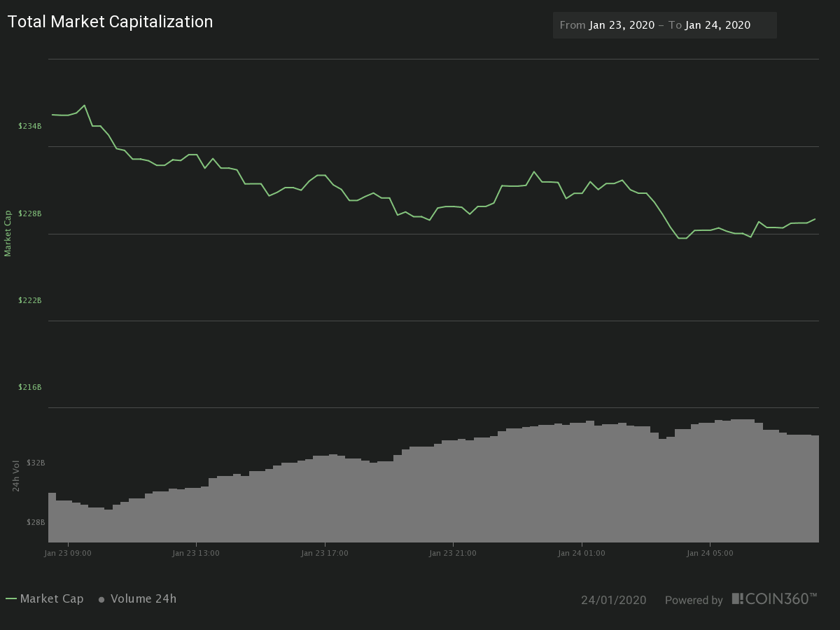This screenshot has width=840, height=630.
Task: Click the green Market Cap legend line
Action: tap(11, 598)
